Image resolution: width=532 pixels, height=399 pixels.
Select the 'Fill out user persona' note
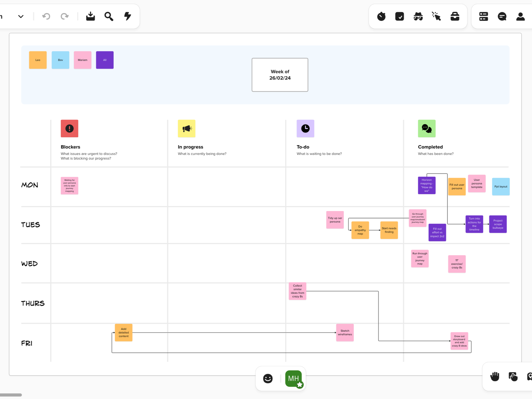point(457,187)
